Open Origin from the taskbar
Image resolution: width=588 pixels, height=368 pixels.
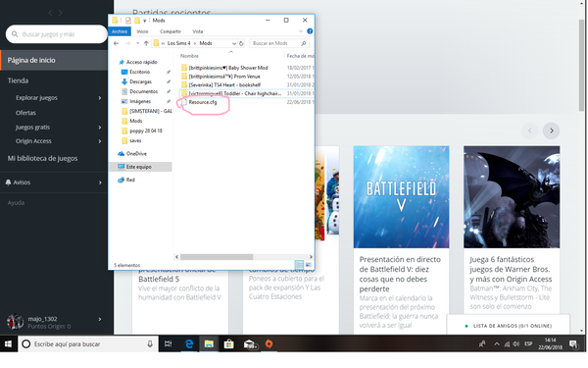[x=269, y=344]
